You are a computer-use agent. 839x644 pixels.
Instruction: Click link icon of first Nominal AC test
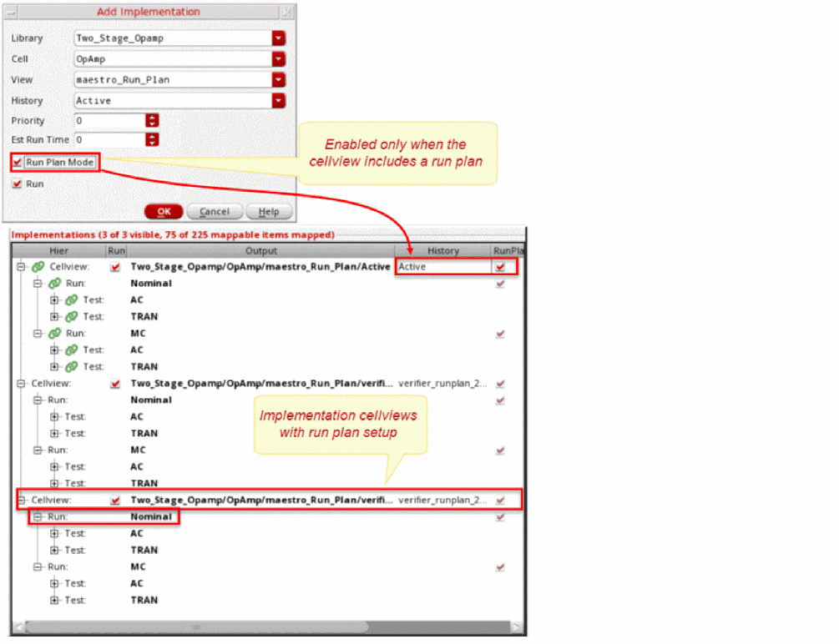(x=71, y=300)
